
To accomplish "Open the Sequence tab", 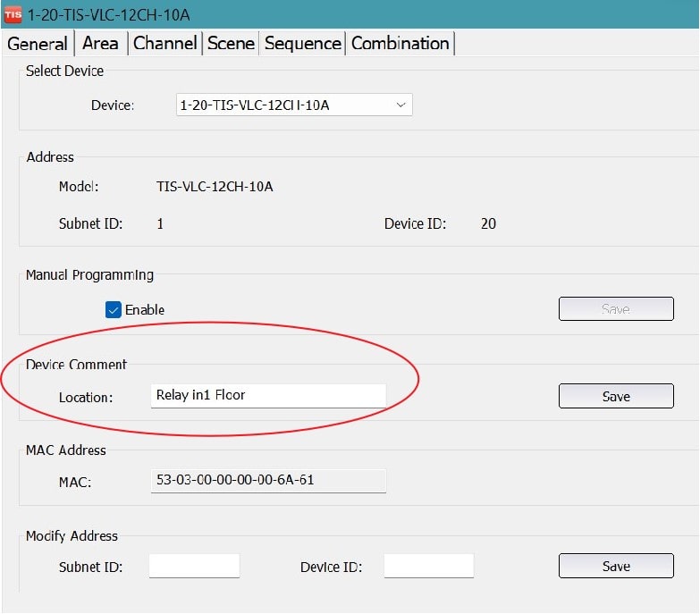I will [302, 43].
